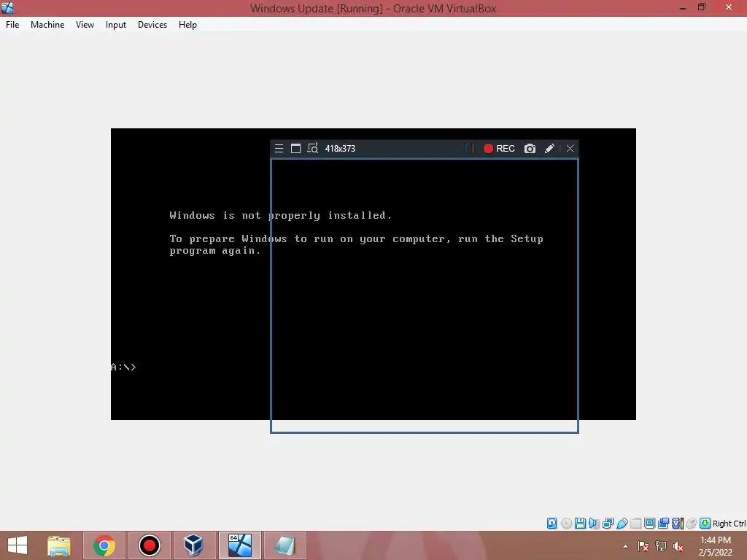Show hidden system tray icons
The height and width of the screenshot is (560, 747).
coord(625,546)
